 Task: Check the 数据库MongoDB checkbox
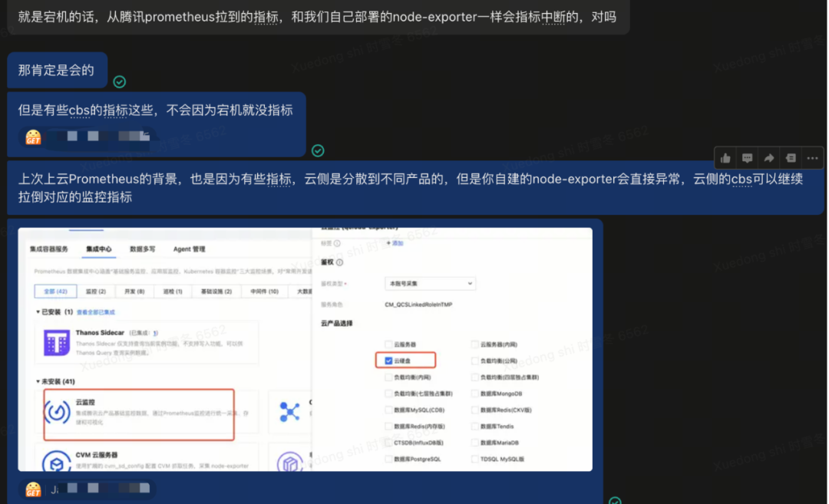pyautogui.click(x=475, y=394)
